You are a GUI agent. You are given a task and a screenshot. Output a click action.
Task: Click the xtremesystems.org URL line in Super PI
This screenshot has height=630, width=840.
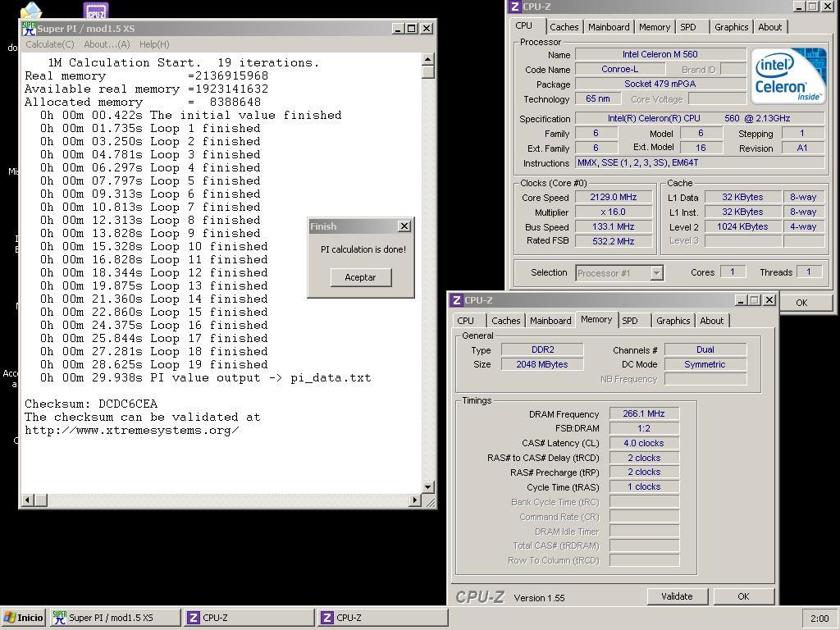coord(132,430)
